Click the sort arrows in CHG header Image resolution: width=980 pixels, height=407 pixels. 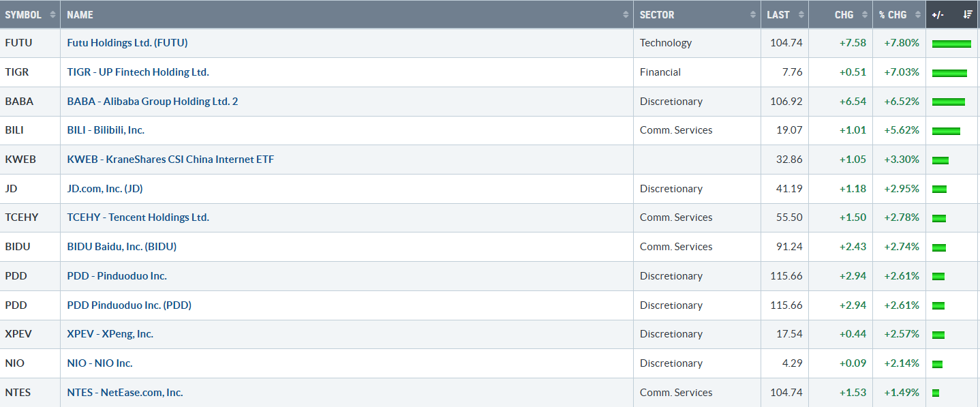pyautogui.click(x=865, y=14)
